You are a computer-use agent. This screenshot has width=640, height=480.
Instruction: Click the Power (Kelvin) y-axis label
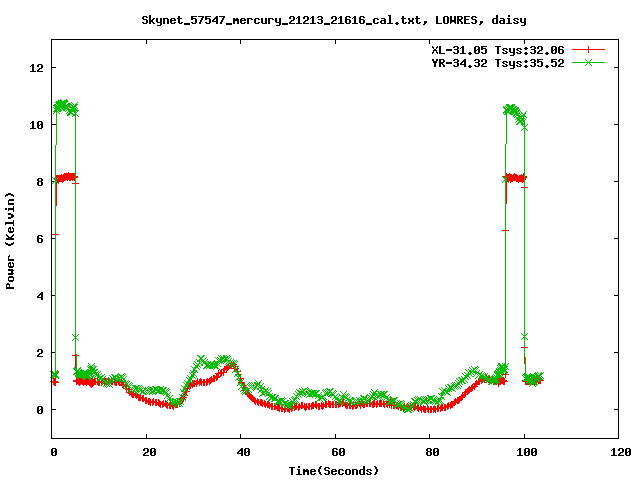coord(10,241)
